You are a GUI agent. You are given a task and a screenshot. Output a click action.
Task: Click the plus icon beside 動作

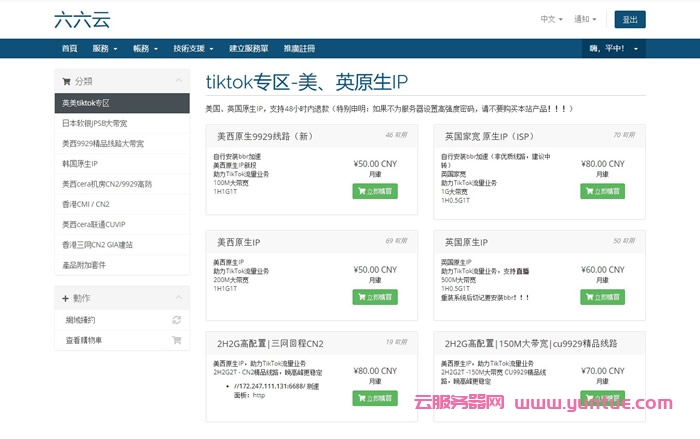click(x=66, y=298)
